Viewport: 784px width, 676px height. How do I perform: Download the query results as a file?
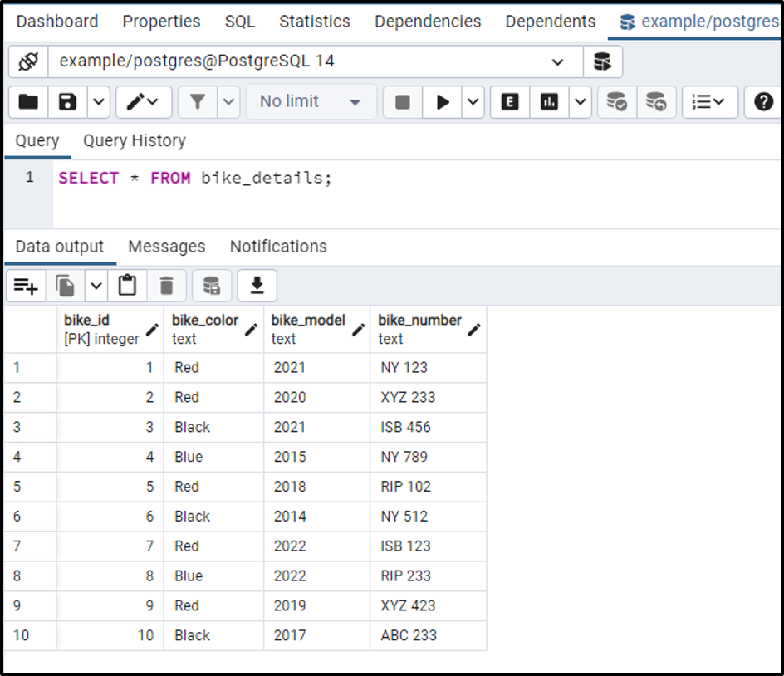(257, 285)
